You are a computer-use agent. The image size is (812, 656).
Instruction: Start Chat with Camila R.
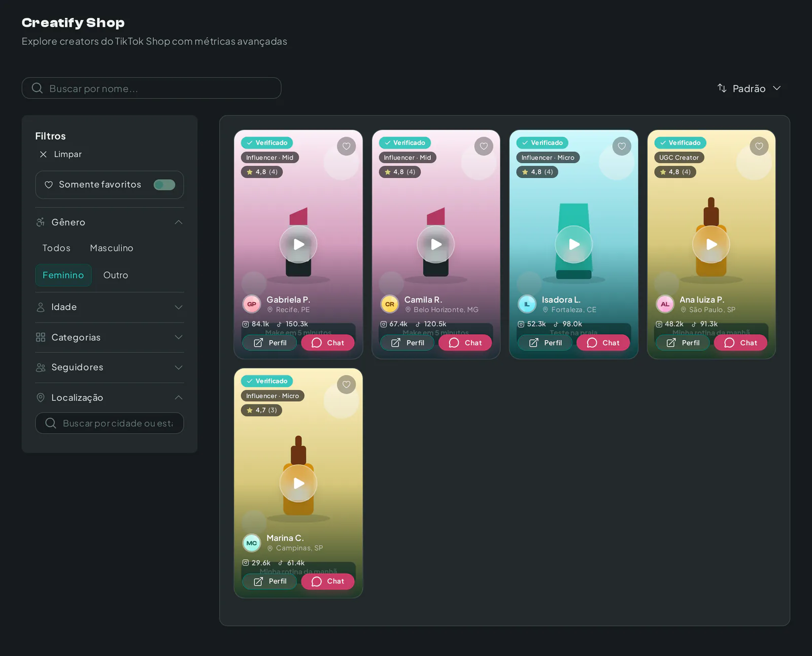pos(465,343)
